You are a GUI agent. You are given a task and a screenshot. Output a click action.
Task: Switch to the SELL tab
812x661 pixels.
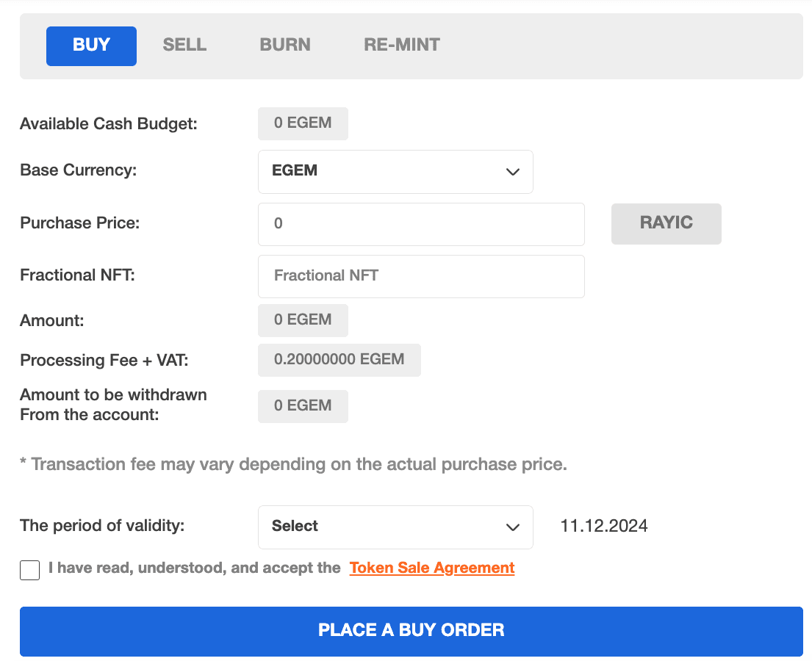[x=184, y=45]
